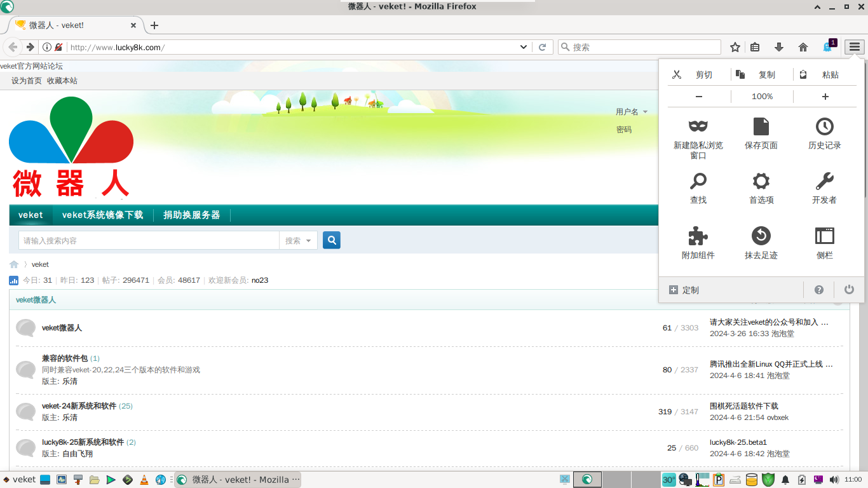Open the folder file manager taskbar icon
Screen dimensions: 868x488
pyautogui.click(x=95, y=480)
